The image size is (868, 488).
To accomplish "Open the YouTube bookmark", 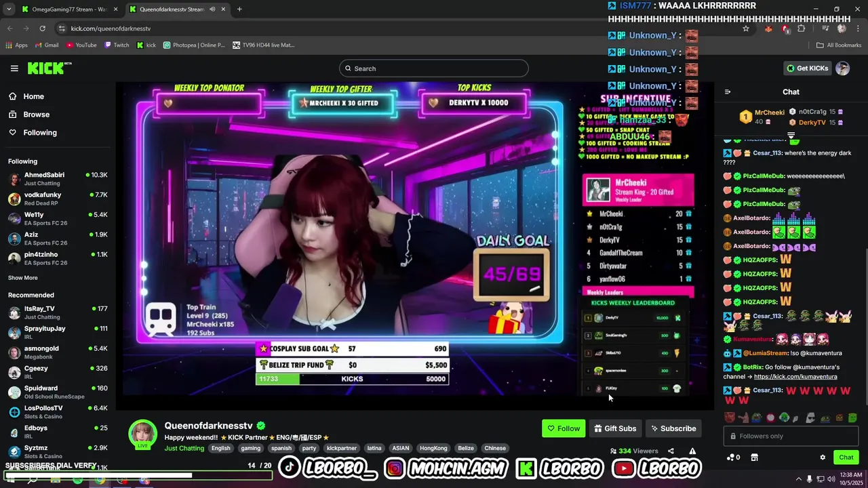I will [x=81, y=45].
